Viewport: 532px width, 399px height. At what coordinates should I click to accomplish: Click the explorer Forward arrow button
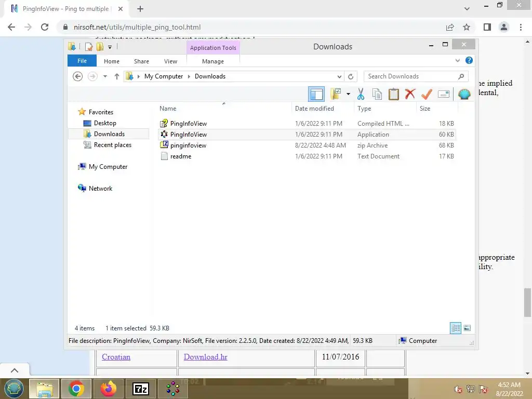coord(92,76)
